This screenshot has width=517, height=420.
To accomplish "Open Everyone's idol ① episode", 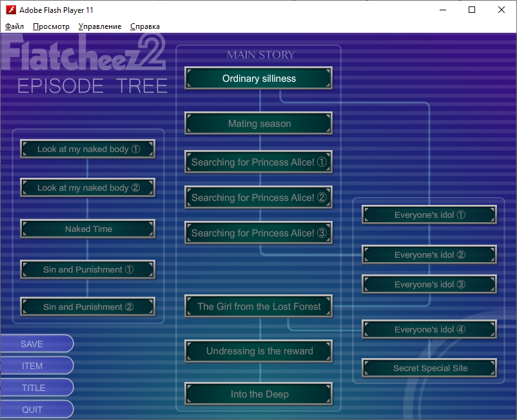I will [x=429, y=215].
